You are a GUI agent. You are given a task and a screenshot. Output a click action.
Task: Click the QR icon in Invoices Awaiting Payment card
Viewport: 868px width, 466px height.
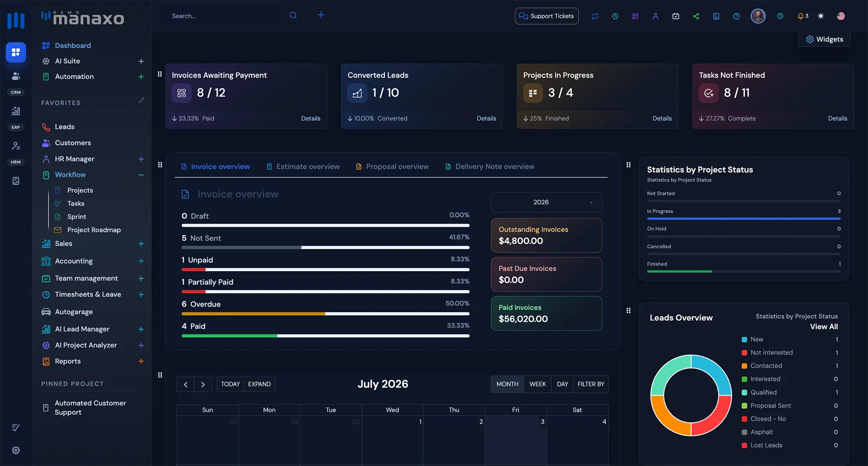point(181,93)
